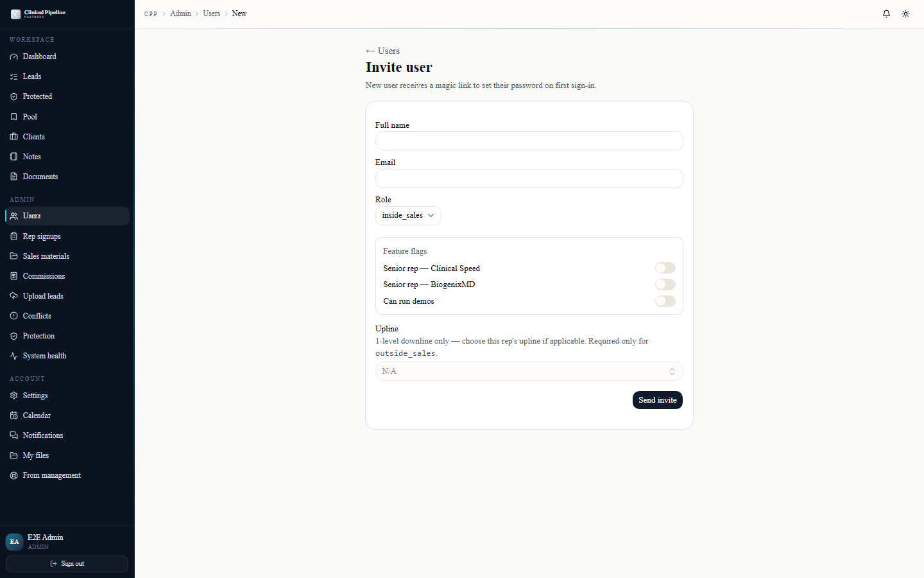
Task: Open From management in sidebar
Action: [67, 475]
